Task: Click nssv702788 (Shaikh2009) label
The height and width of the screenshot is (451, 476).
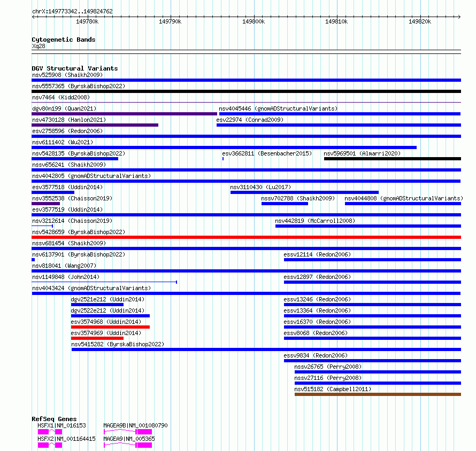Action: pyautogui.click(x=298, y=198)
